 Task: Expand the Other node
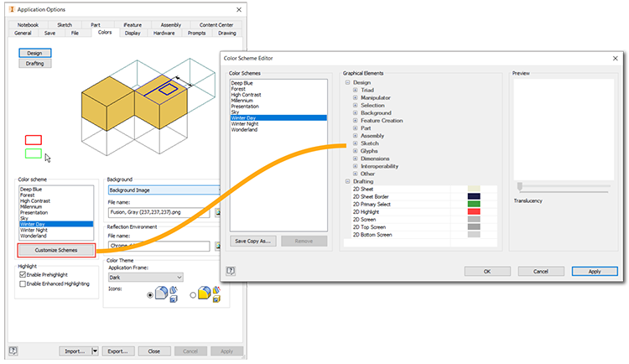355,174
